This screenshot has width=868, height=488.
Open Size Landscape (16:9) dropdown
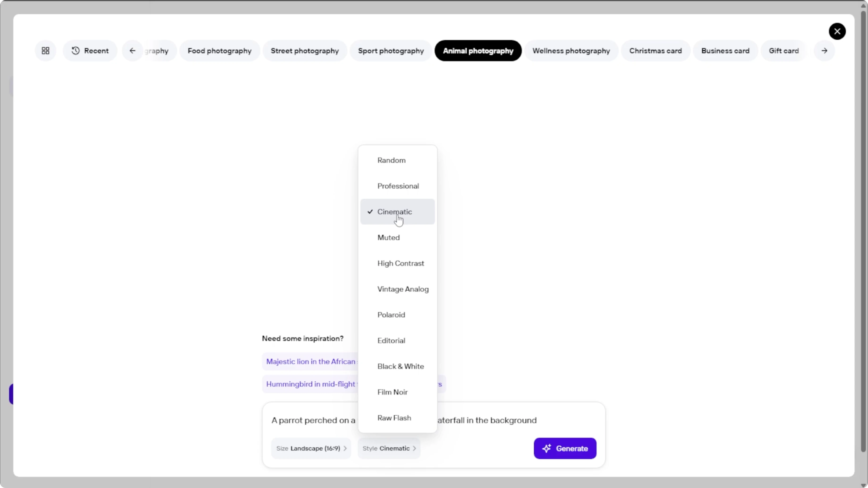(x=311, y=448)
